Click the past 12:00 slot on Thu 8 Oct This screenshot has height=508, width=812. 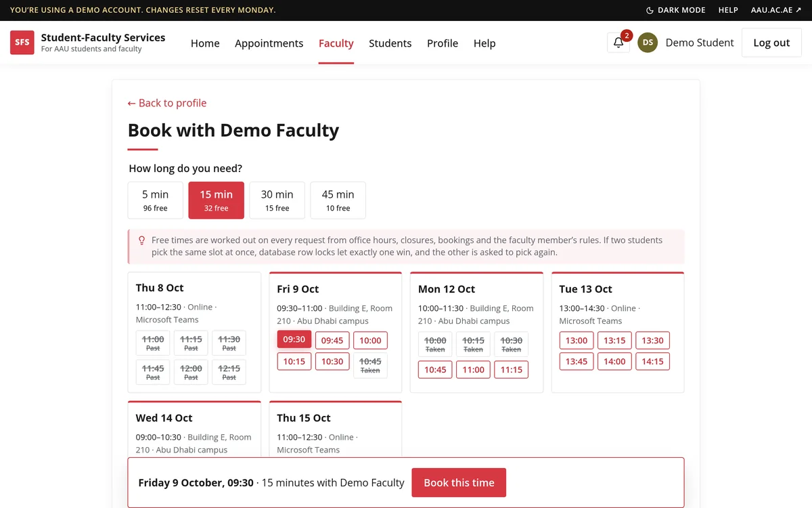191,372
